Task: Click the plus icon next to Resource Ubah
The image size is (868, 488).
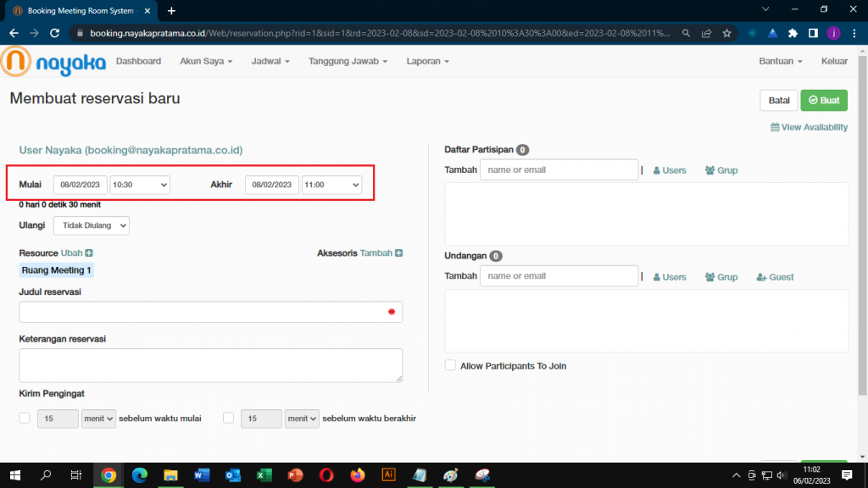Action: pos(88,253)
